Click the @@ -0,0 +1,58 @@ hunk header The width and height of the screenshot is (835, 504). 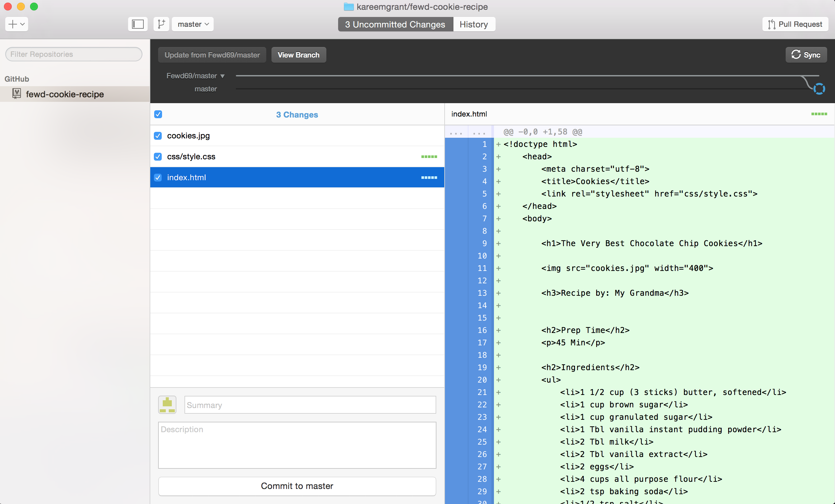coord(543,132)
